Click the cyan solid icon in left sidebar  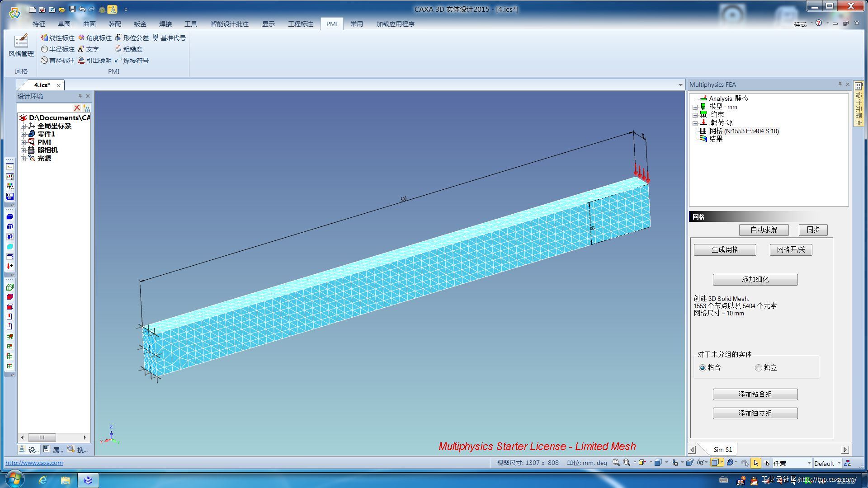(10, 247)
